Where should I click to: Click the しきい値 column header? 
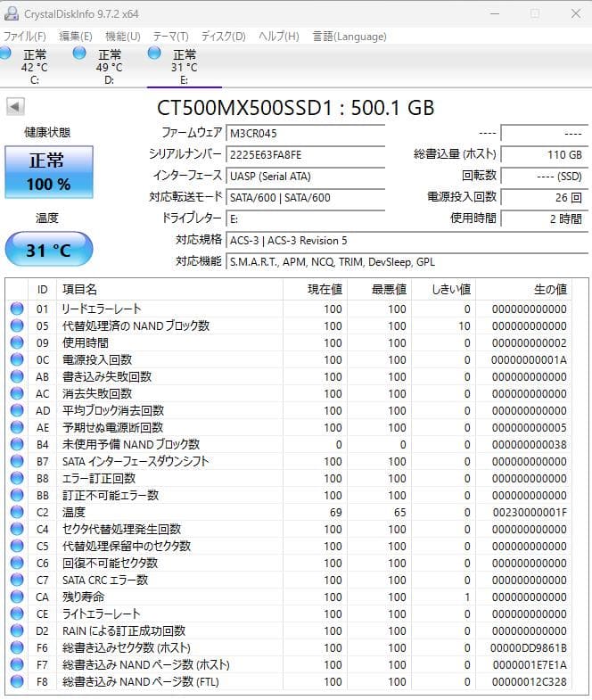point(444,289)
